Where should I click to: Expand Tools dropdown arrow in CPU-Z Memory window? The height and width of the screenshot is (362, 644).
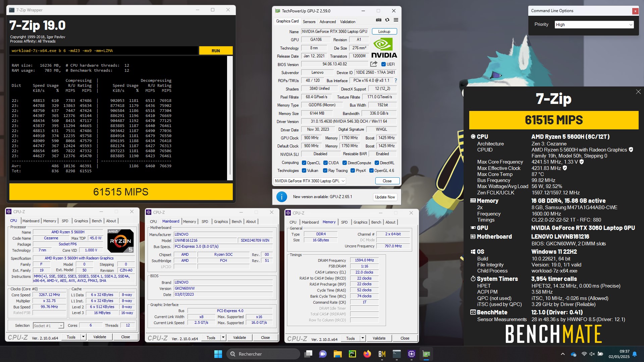pos(363,338)
